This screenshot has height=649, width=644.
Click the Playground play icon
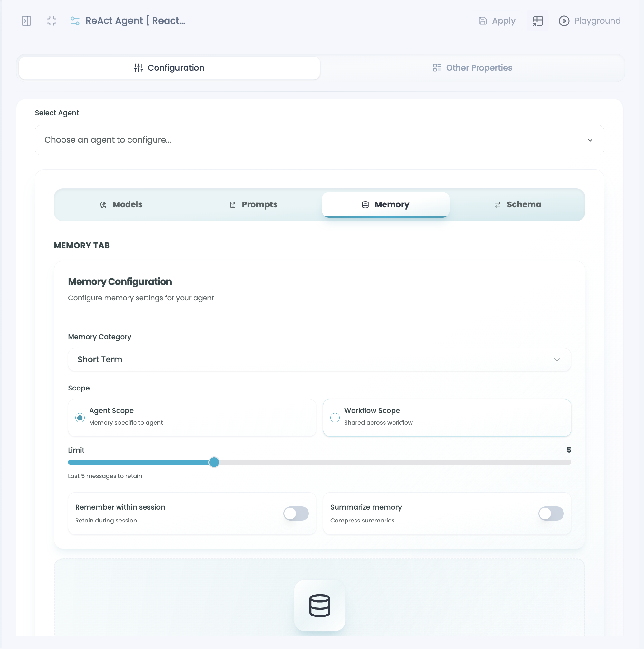pyautogui.click(x=564, y=21)
